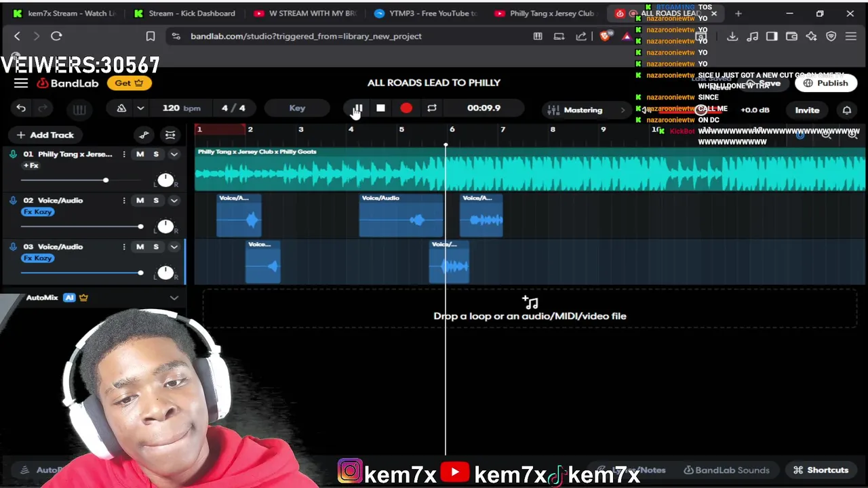Invite collaborators to project
This screenshot has height=488, width=868.
(x=807, y=110)
